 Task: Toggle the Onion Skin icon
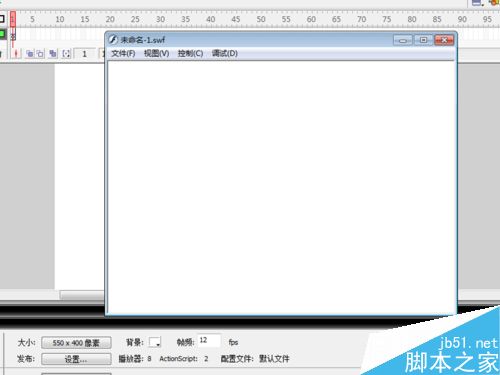click(30, 53)
